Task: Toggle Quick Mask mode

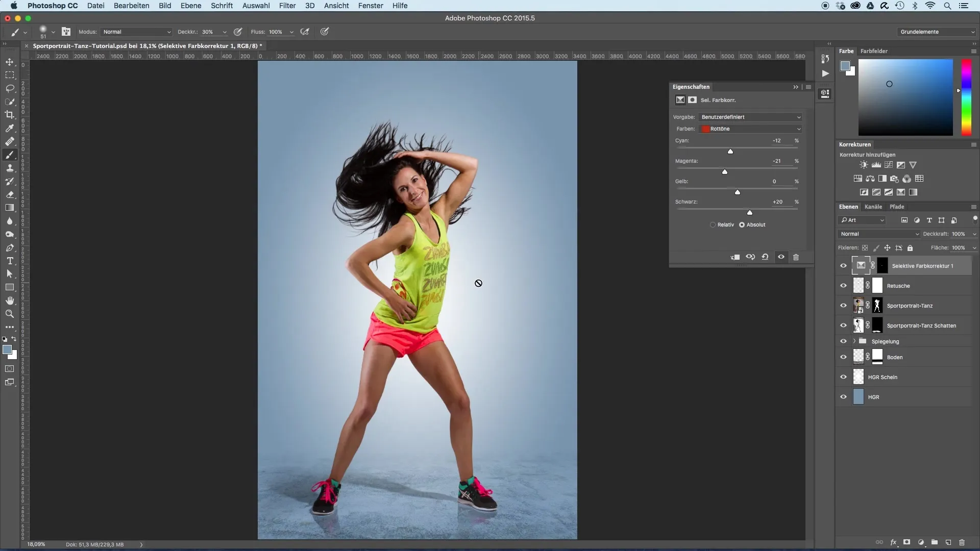Action: [10, 368]
